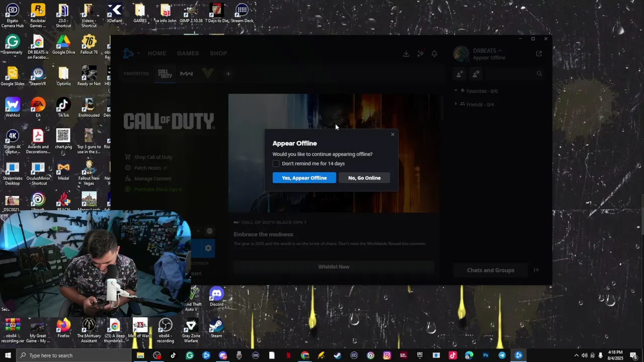The image size is (644, 362).
Task: Add a game to favorites with plus icon
Action: coord(228,74)
